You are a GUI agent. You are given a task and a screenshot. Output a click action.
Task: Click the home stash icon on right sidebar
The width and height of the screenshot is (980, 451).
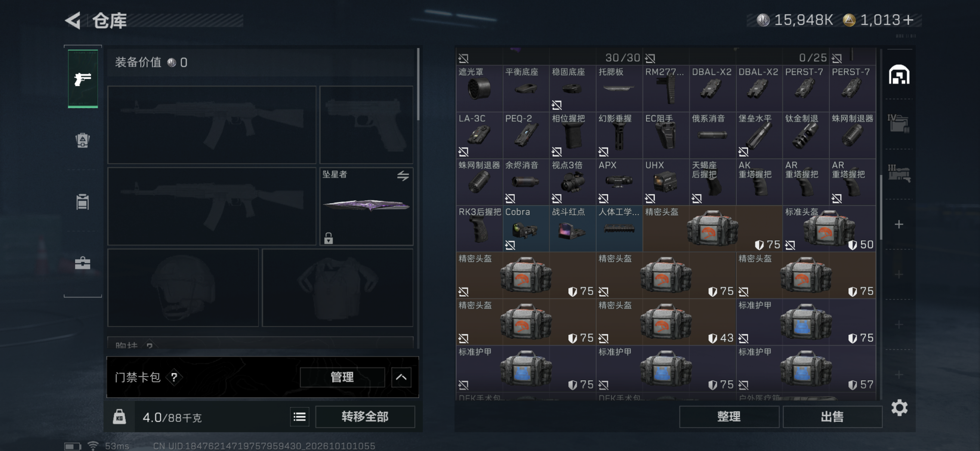click(x=899, y=74)
